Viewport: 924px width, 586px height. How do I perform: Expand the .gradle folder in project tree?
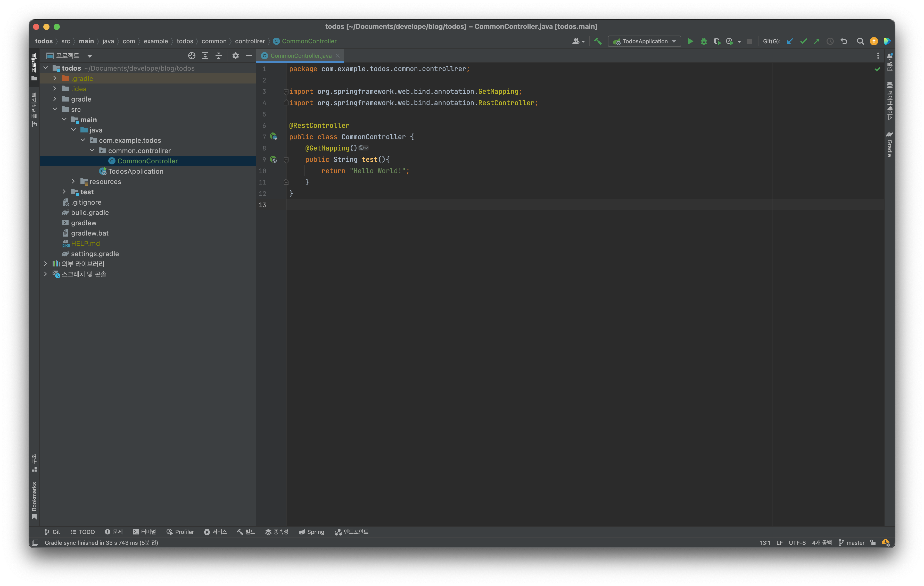(x=55, y=78)
